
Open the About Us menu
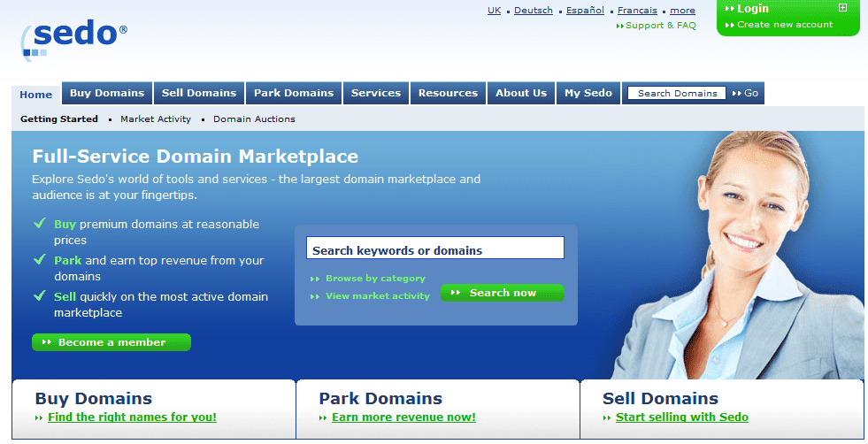521,93
